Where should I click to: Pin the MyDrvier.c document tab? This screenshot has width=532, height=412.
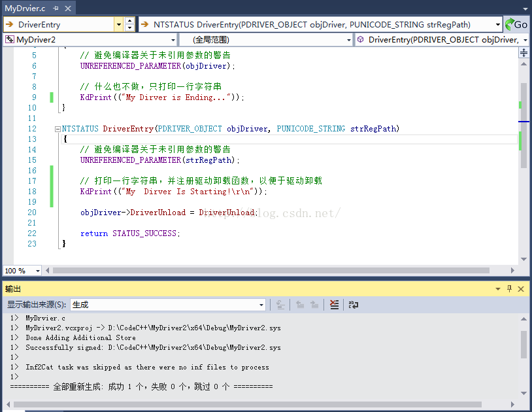point(56,8)
